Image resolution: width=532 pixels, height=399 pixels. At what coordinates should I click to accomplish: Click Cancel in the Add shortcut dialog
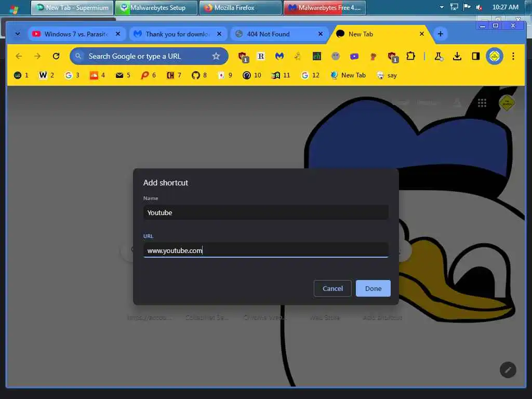point(332,288)
